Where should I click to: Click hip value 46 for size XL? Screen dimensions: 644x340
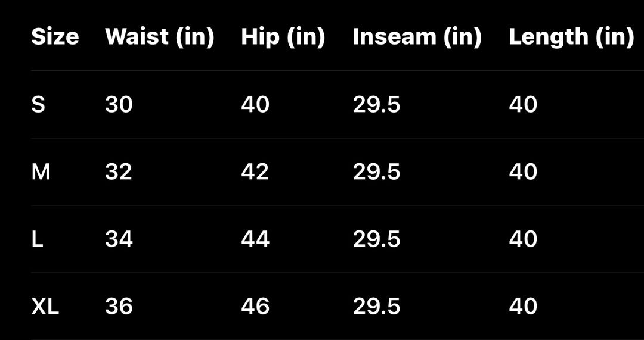[x=255, y=307]
